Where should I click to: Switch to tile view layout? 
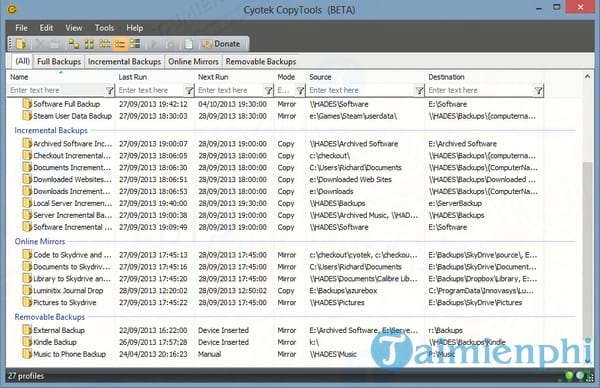[135, 44]
